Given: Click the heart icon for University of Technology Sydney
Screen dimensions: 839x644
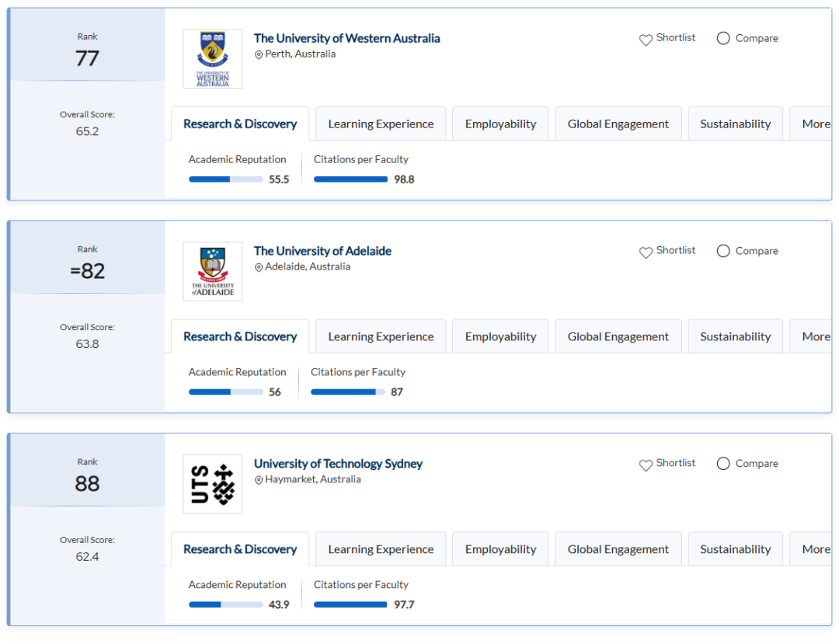Looking at the screenshot, I should click(646, 465).
